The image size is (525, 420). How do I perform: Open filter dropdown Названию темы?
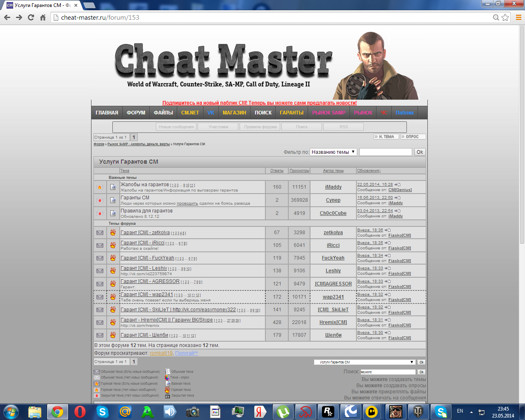tap(333, 152)
